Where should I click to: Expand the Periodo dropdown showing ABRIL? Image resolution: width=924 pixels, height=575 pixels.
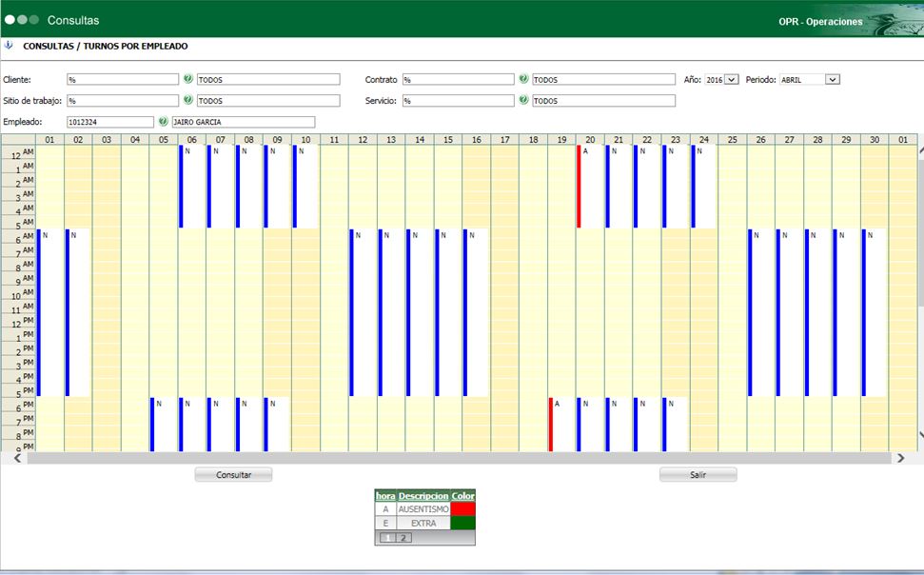tap(810, 80)
